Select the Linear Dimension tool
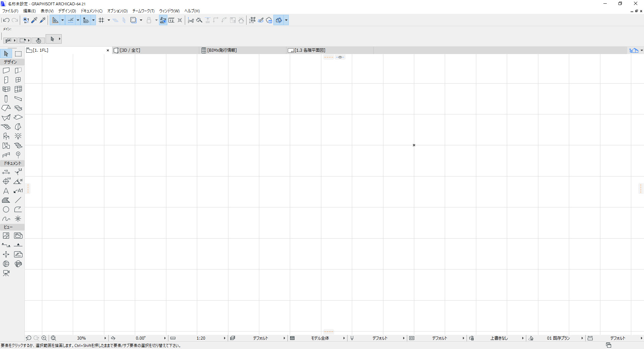 [6, 172]
